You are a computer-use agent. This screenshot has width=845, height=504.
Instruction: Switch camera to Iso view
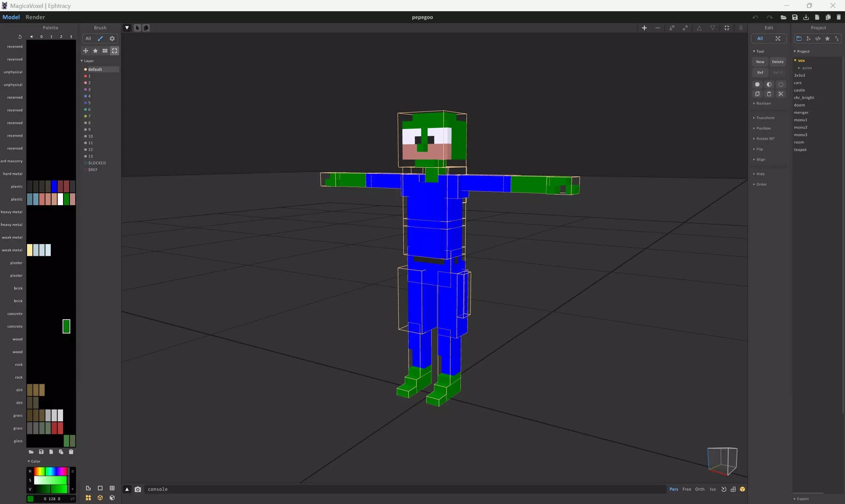[x=713, y=489]
